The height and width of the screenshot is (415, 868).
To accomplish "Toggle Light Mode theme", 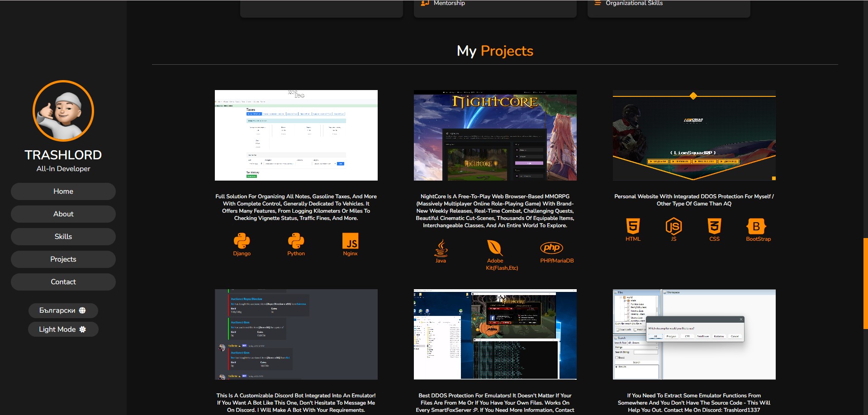I will (x=63, y=329).
